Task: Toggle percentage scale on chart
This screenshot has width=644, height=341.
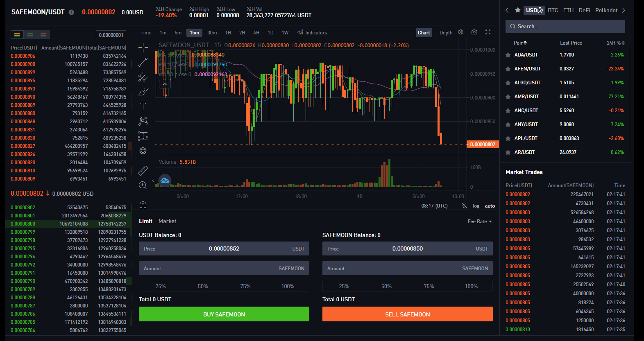Action: coord(464,206)
